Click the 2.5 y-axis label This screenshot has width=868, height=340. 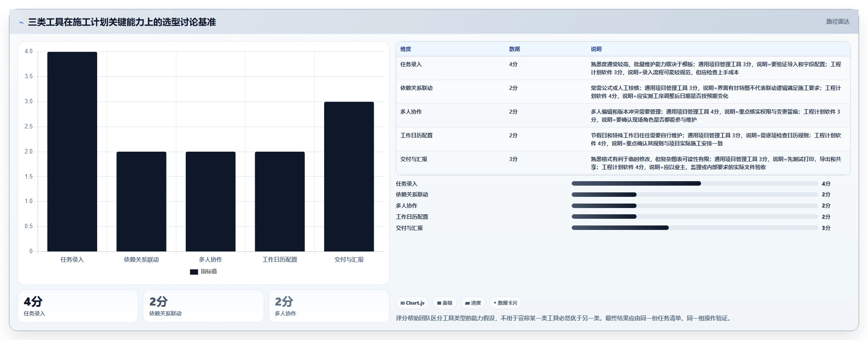(29, 127)
